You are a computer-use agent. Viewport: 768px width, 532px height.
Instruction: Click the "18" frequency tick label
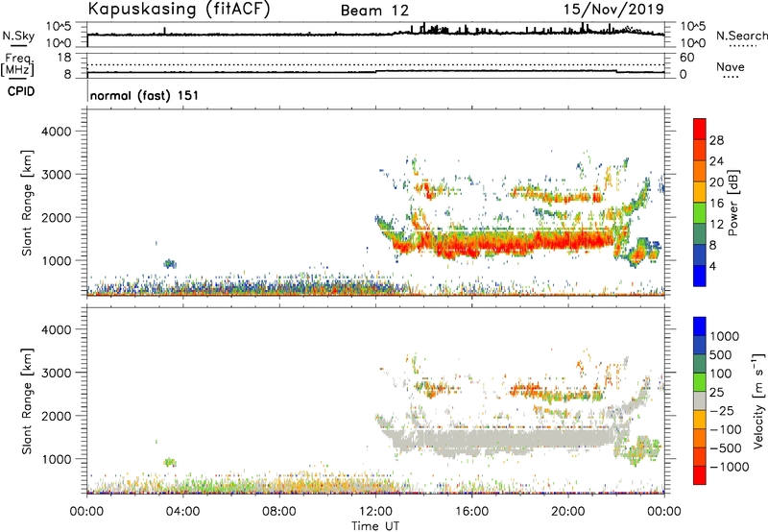click(64, 58)
